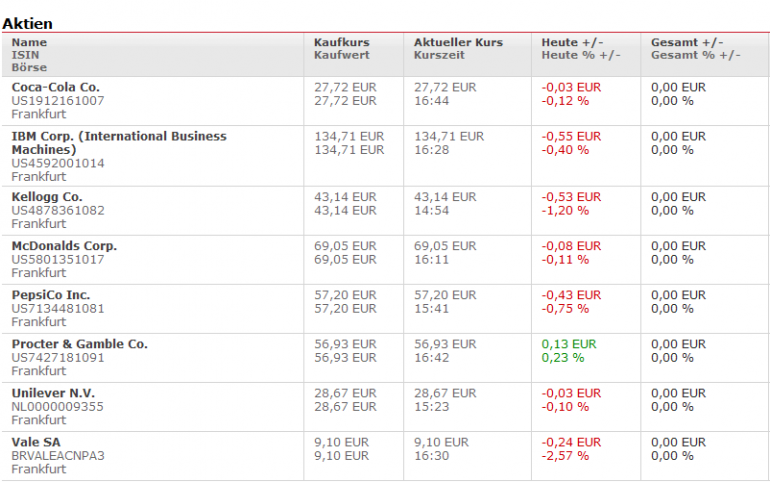The width and height of the screenshot is (770, 482).
Task: Open the Procter & Gamble Co. link
Action: (80, 345)
